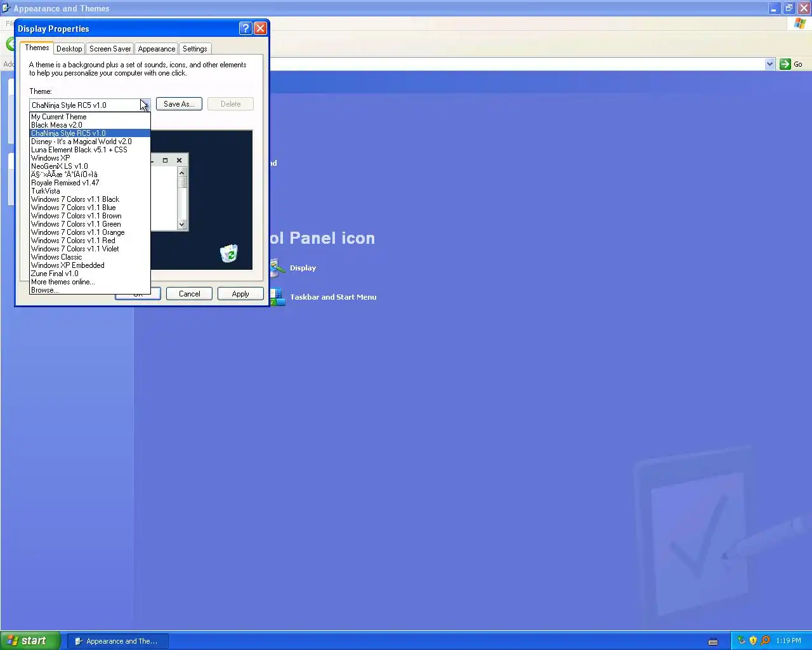This screenshot has width=812, height=650.
Task: Expand the address bar dropdown arrow
Action: click(769, 64)
